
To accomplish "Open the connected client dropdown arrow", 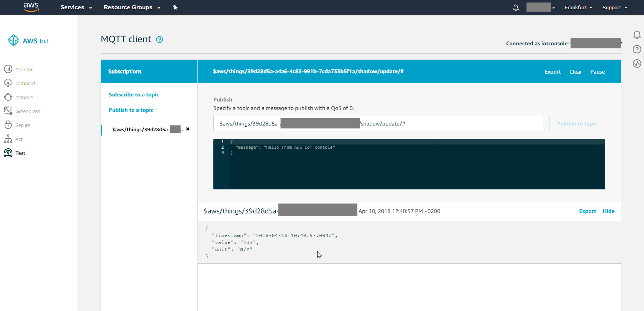I will point(621,43).
